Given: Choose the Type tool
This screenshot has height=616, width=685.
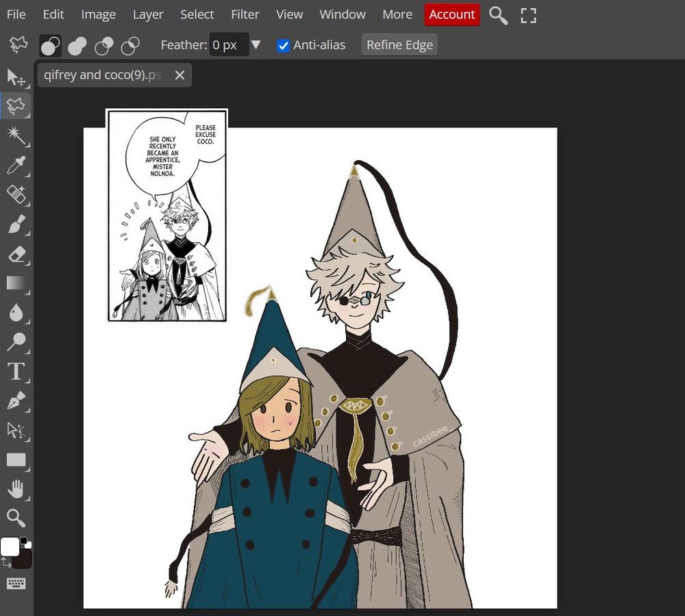Looking at the screenshot, I should 16,370.
